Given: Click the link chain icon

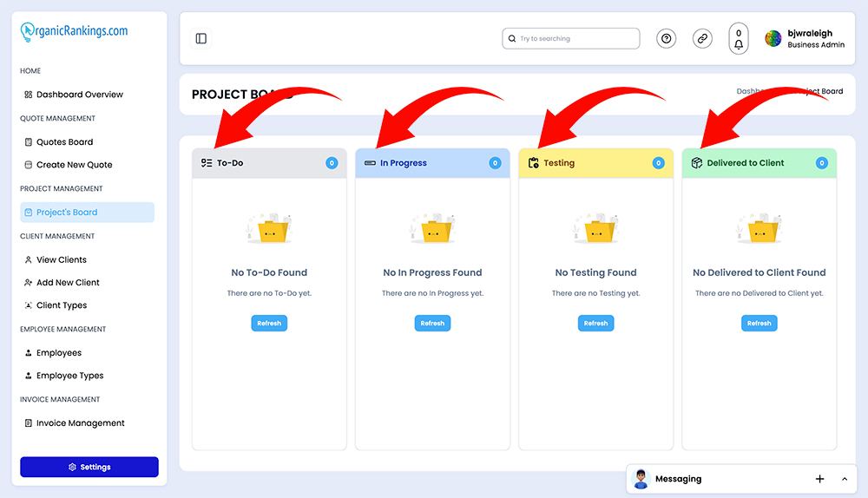Looking at the screenshot, I should (702, 38).
